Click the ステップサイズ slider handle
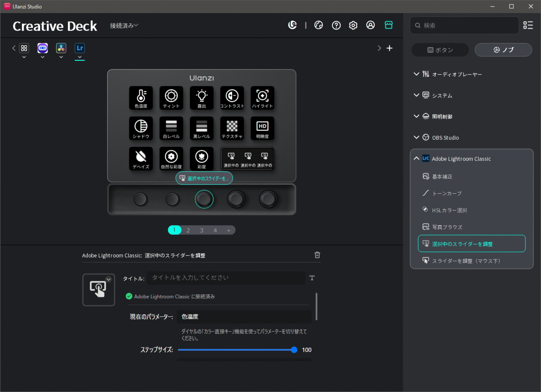The image size is (541, 392). pos(294,350)
